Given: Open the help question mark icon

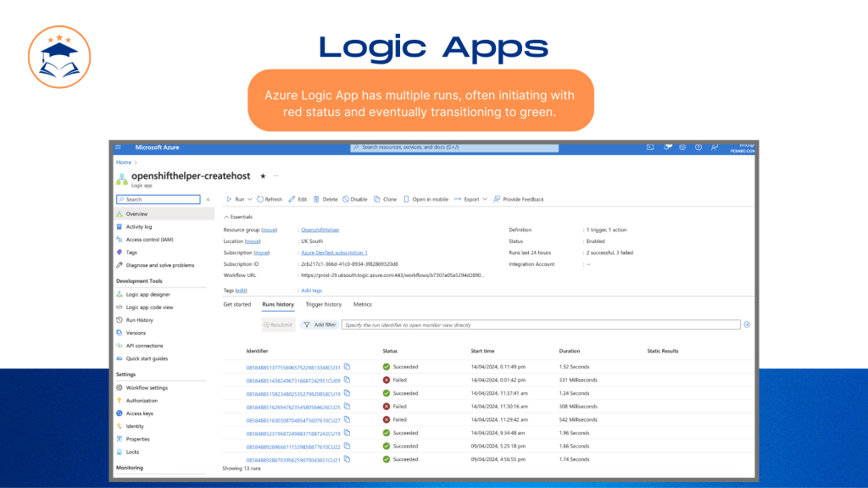Looking at the screenshot, I should (698, 147).
